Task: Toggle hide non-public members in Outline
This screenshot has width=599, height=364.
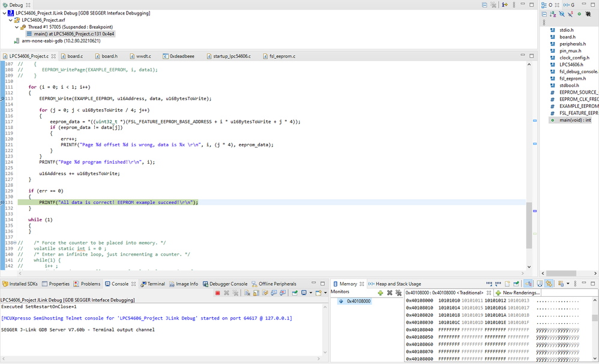Action: [x=579, y=14]
